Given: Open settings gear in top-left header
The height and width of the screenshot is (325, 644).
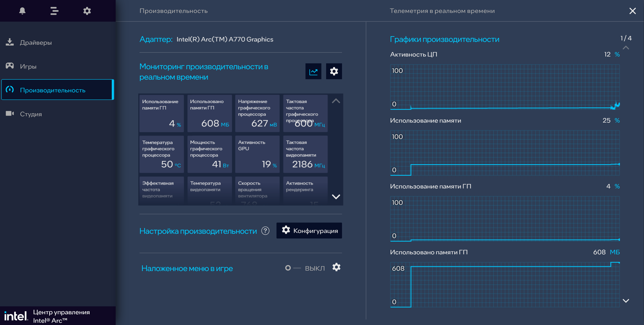Looking at the screenshot, I should click(x=87, y=11).
